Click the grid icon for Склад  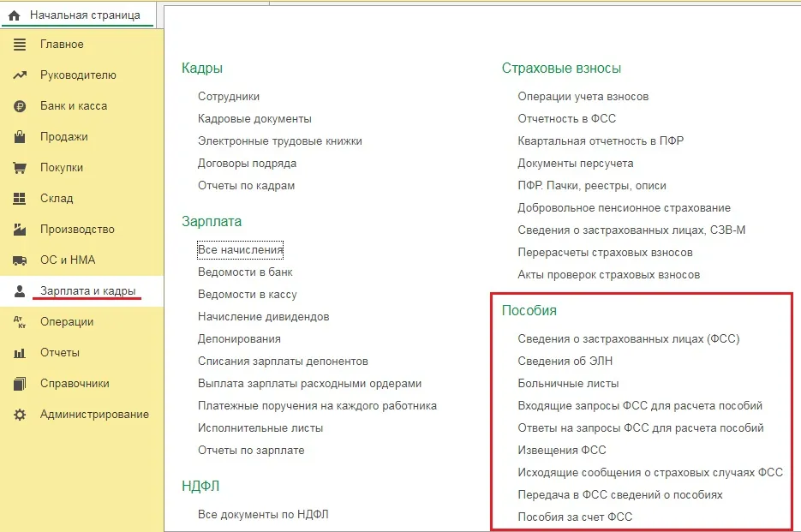pos(20,198)
